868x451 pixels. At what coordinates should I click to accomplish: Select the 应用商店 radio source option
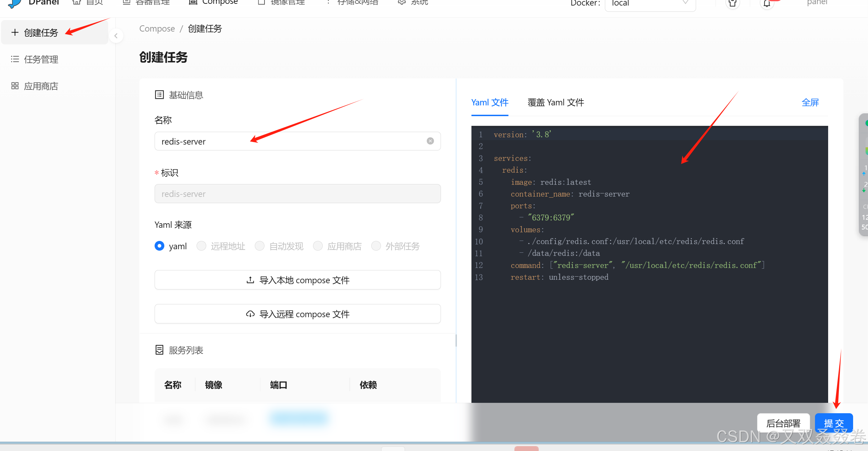(x=318, y=246)
